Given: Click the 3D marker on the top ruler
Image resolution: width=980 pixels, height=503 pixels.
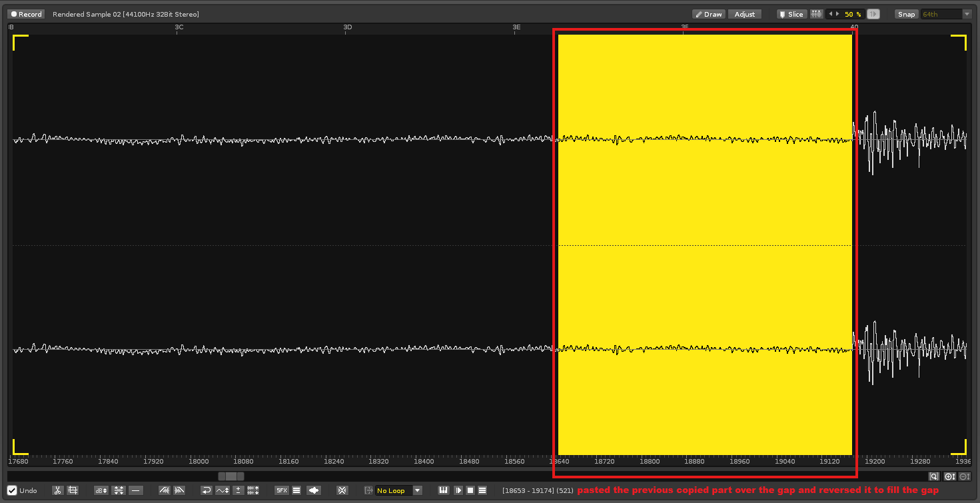Looking at the screenshot, I should tap(347, 27).
